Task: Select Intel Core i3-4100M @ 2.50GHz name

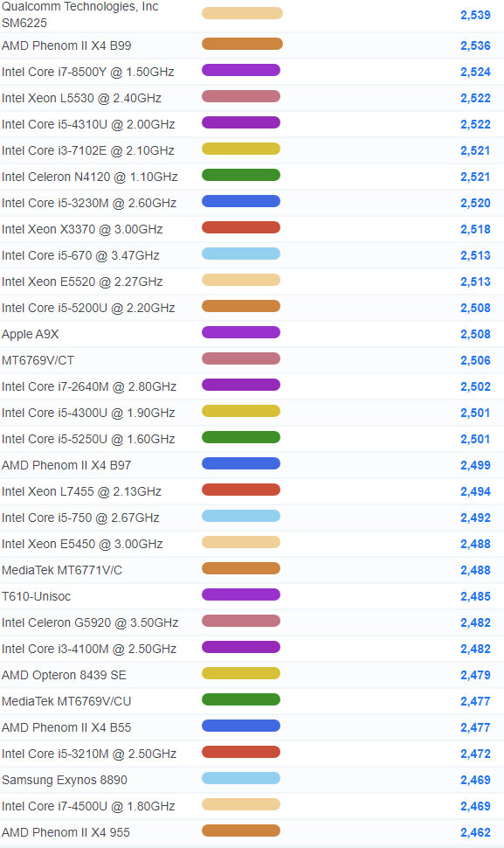Action: (89, 649)
